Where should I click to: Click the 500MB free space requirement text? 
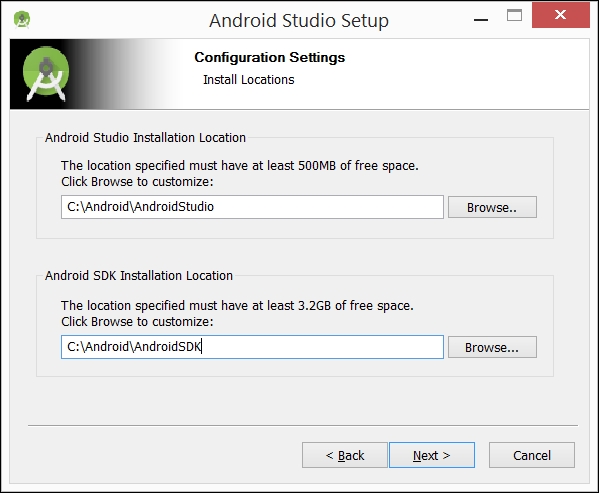240,165
